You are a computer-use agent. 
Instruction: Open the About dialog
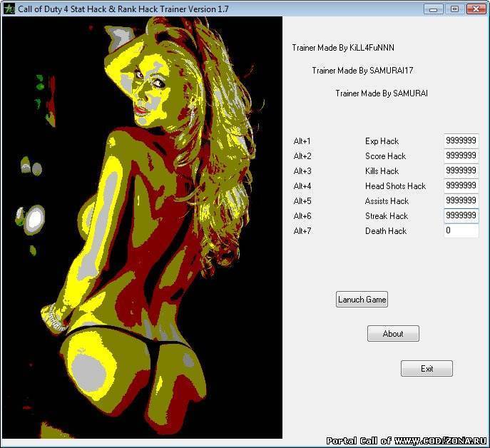click(x=393, y=334)
